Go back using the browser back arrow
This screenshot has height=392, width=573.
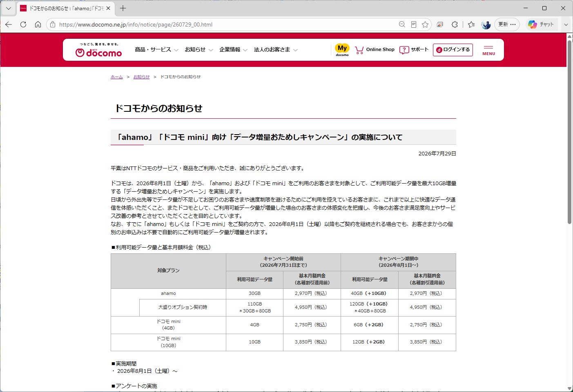click(9, 24)
